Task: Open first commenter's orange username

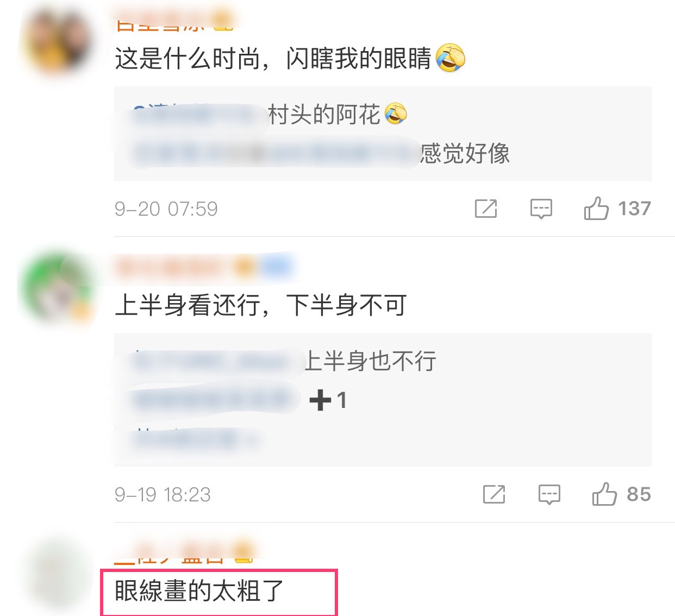Action: pos(174,23)
